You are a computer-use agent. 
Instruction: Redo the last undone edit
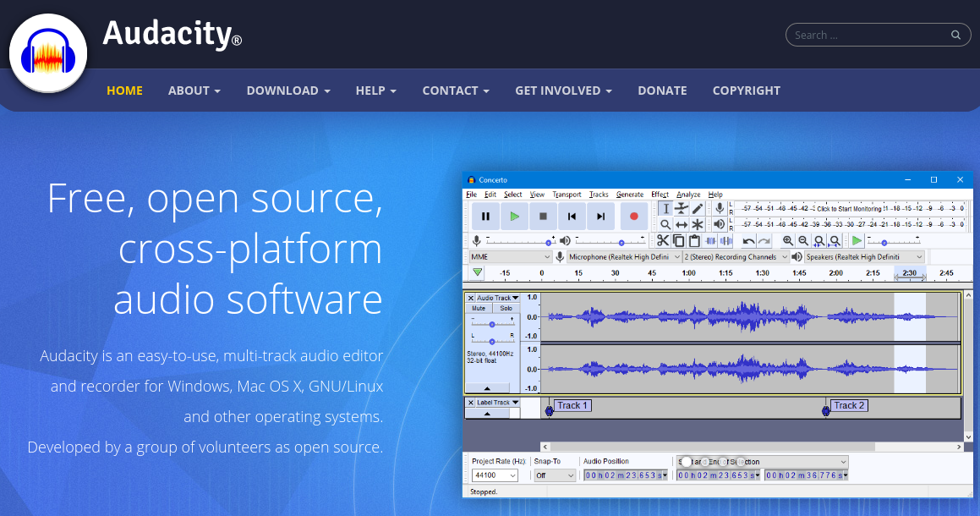pyautogui.click(x=764, y=241)
